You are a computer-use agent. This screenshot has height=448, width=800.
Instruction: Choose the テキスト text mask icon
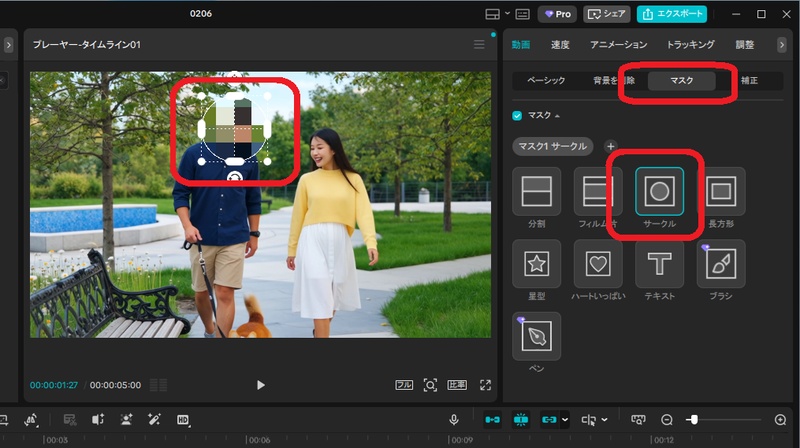coord(659,264)
